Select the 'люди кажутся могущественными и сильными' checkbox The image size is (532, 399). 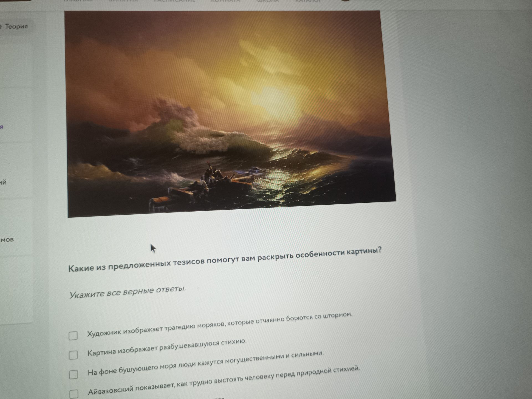73,374
